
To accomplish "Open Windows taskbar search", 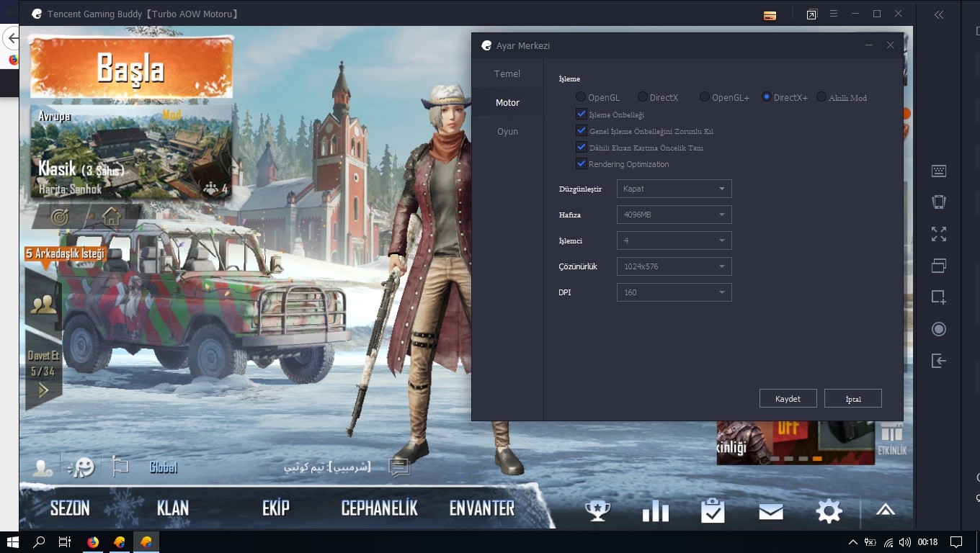I will click(39, 542).
